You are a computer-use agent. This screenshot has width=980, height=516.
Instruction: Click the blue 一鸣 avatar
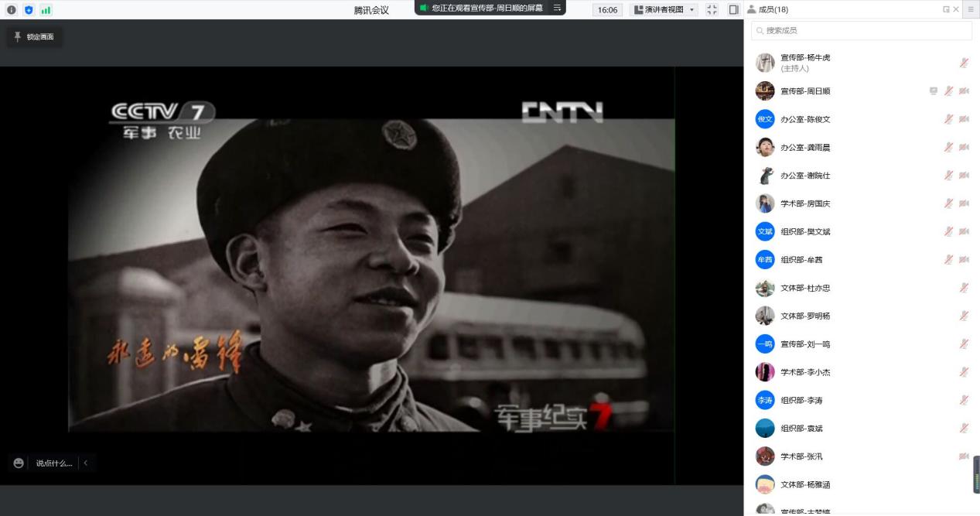click(765, 343)
